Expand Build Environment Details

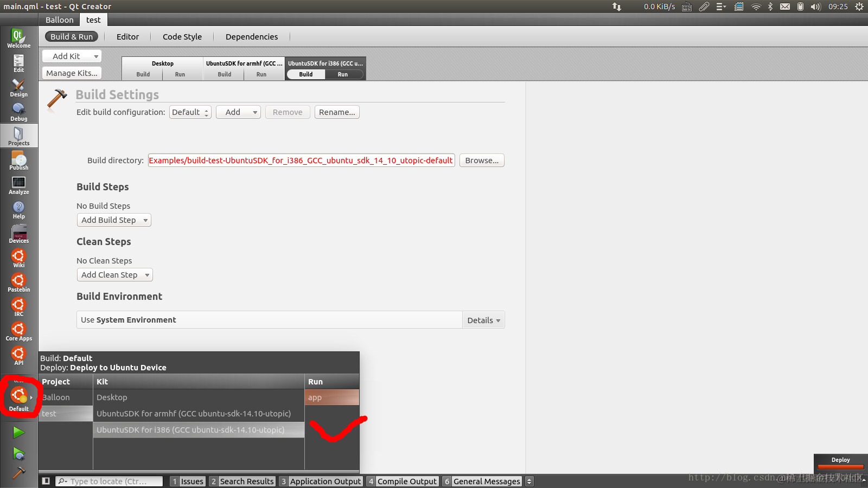(x=483, y=320)
